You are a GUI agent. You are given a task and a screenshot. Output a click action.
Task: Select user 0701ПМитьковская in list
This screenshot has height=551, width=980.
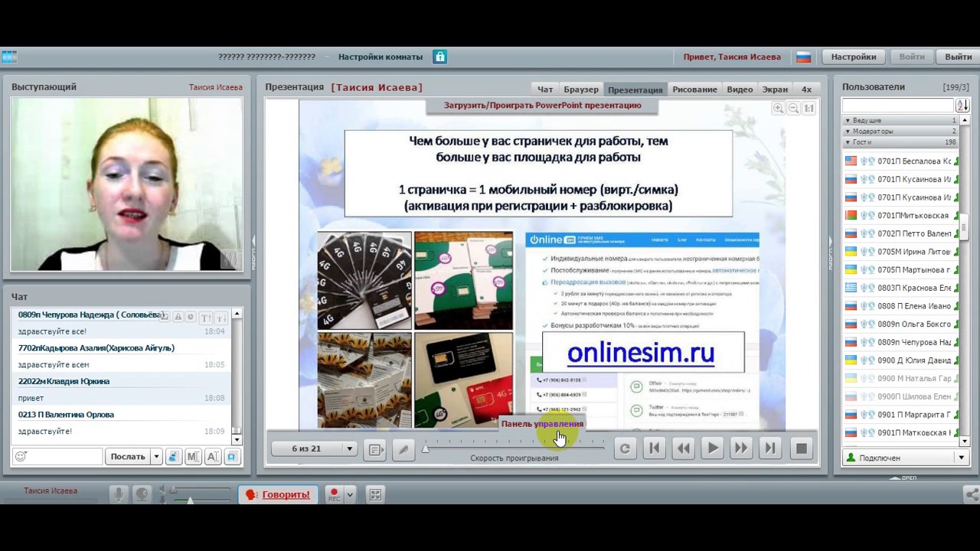[900, 216]
